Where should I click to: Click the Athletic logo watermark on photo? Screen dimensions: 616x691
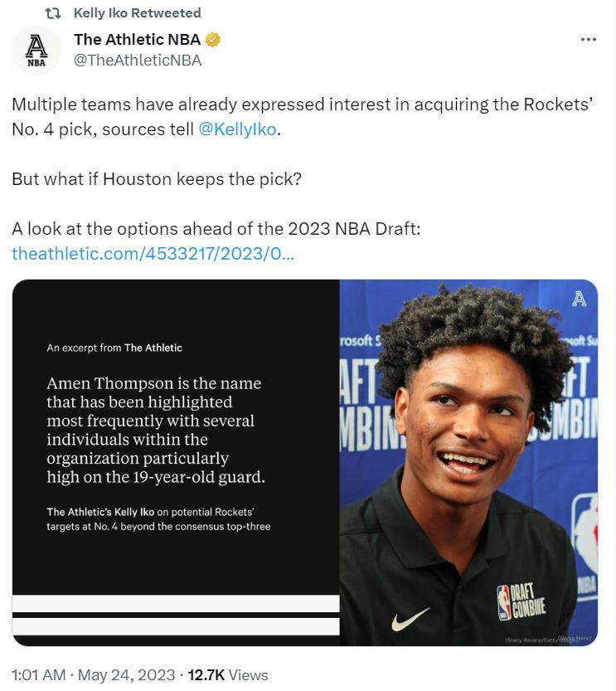(579, 299)
